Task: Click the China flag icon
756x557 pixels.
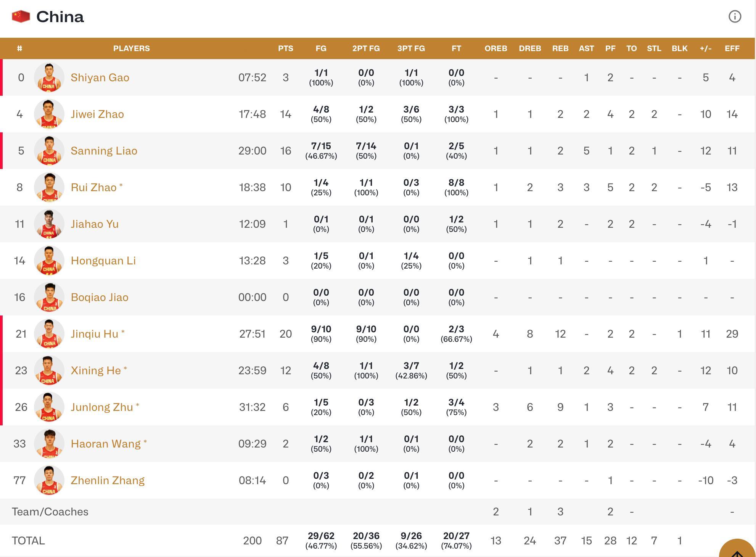Action: point(21,16)
